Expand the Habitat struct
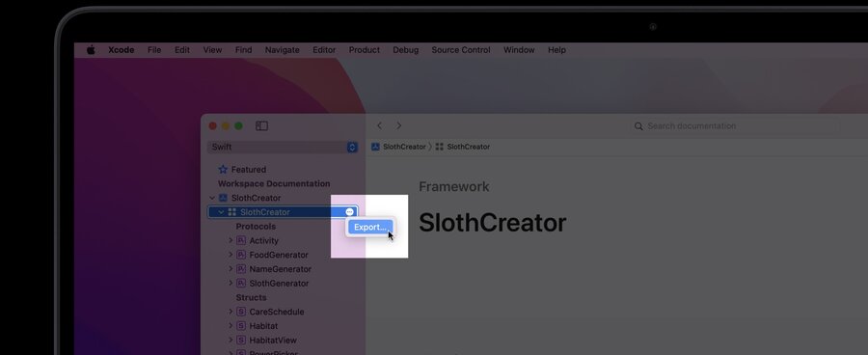 point(231,326)
